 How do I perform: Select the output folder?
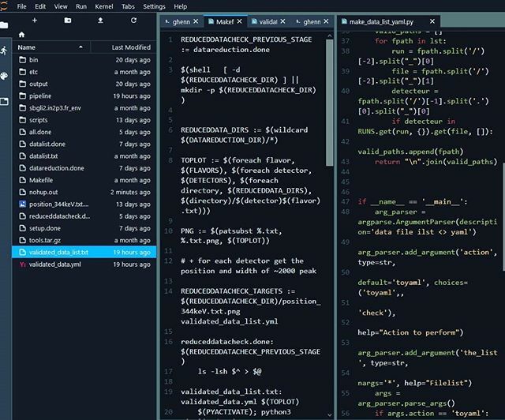(x=84, y=84)
